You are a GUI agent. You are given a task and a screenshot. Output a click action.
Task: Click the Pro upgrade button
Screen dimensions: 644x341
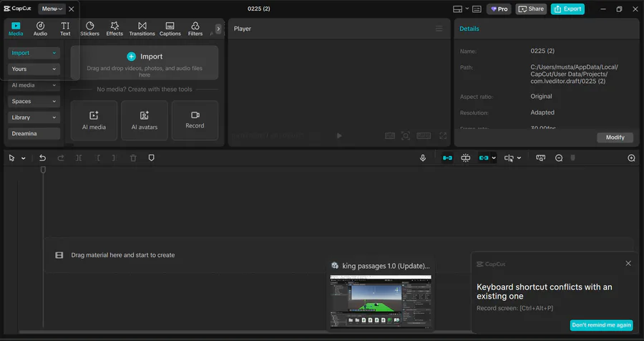point(499,9)
